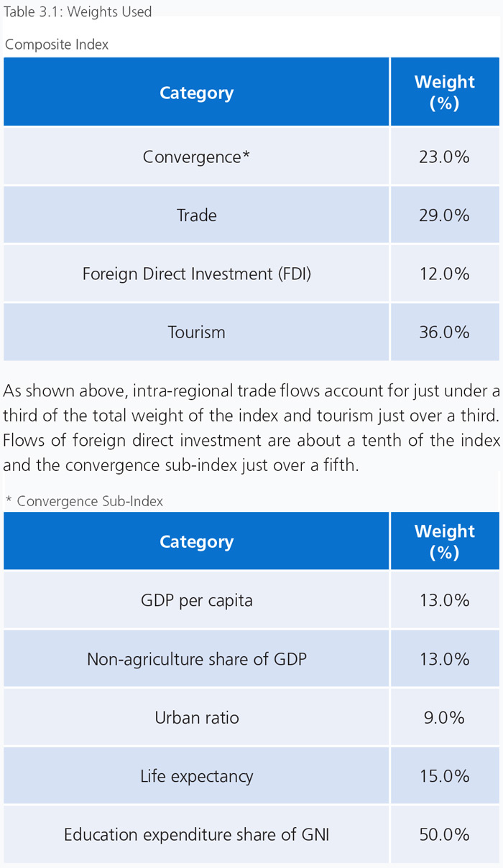Click the 23.0% Convergence weight value
Screen dimensions: 503x868
click(445, 157)
